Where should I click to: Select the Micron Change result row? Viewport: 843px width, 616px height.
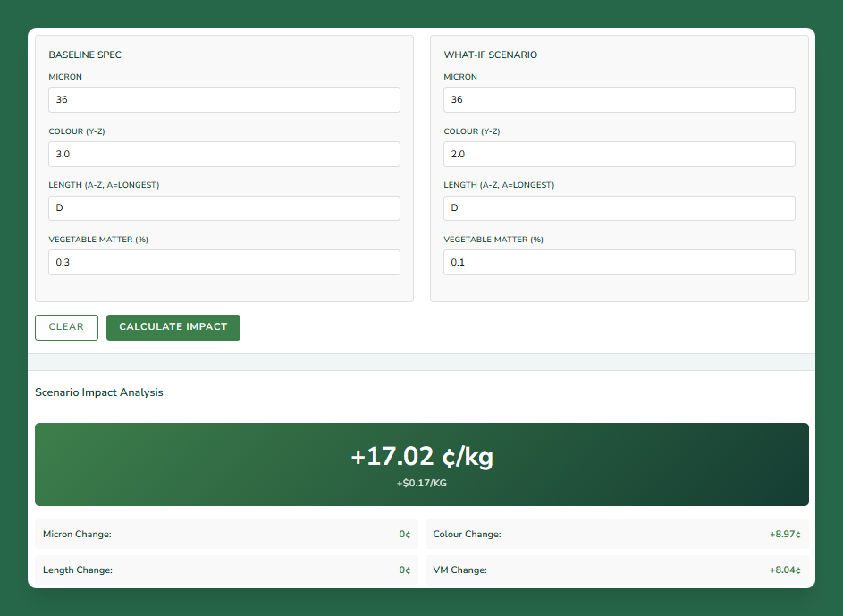click(226, 535)
